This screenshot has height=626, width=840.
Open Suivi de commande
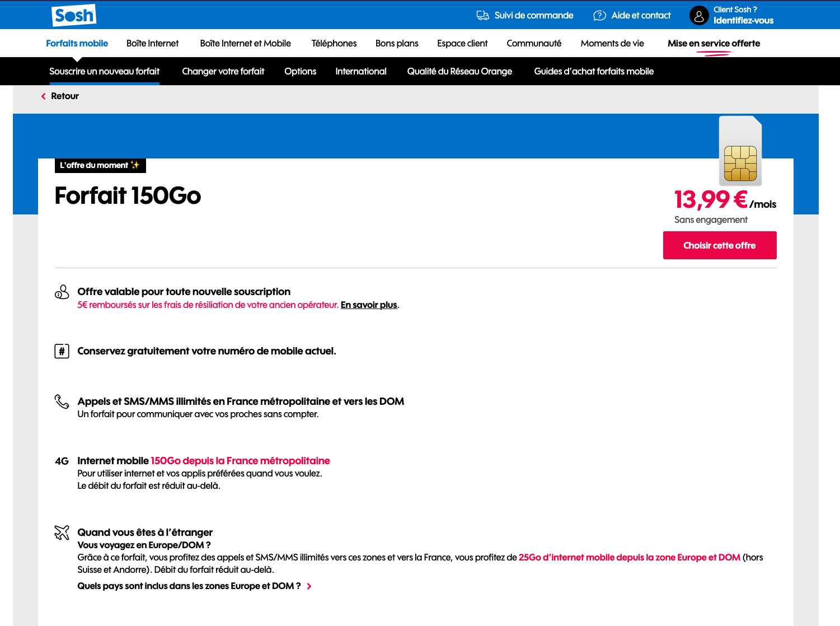(533, 16)
